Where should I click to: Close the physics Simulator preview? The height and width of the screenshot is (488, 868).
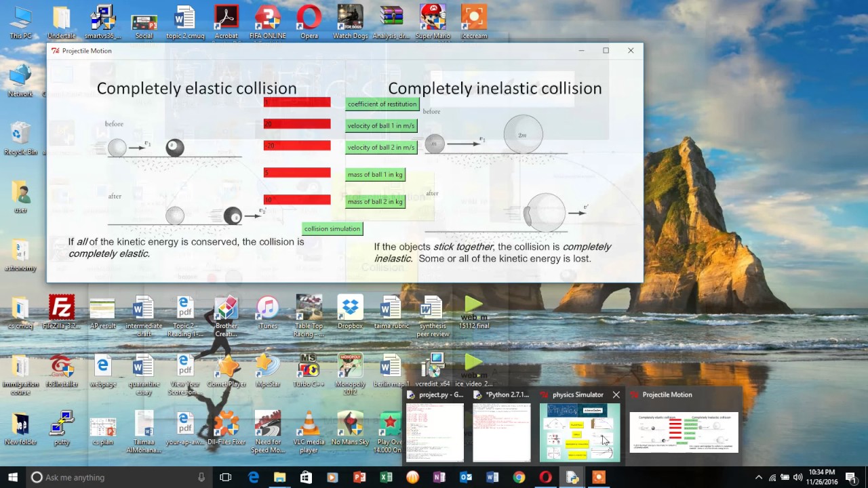(x=616, y=394)
